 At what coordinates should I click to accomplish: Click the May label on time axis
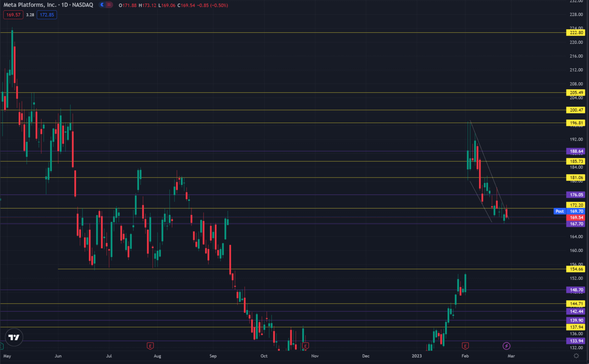[6, 355]
